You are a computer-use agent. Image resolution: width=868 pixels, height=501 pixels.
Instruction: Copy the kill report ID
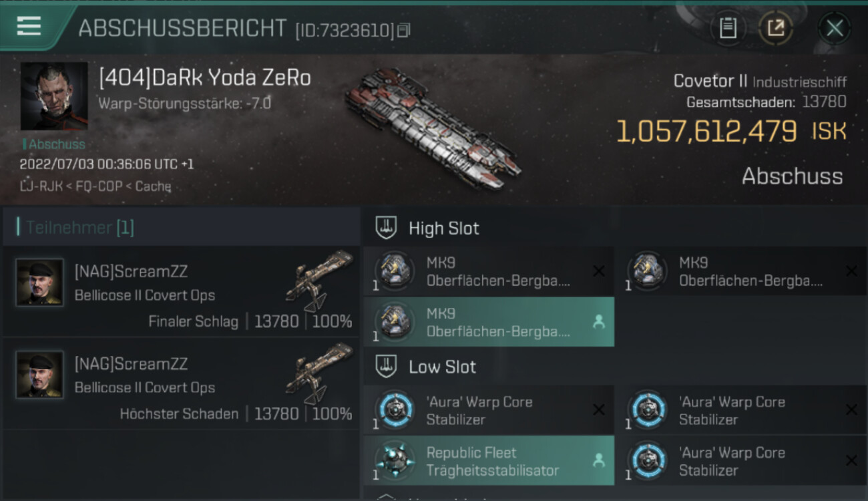click(x=403, y=30)
